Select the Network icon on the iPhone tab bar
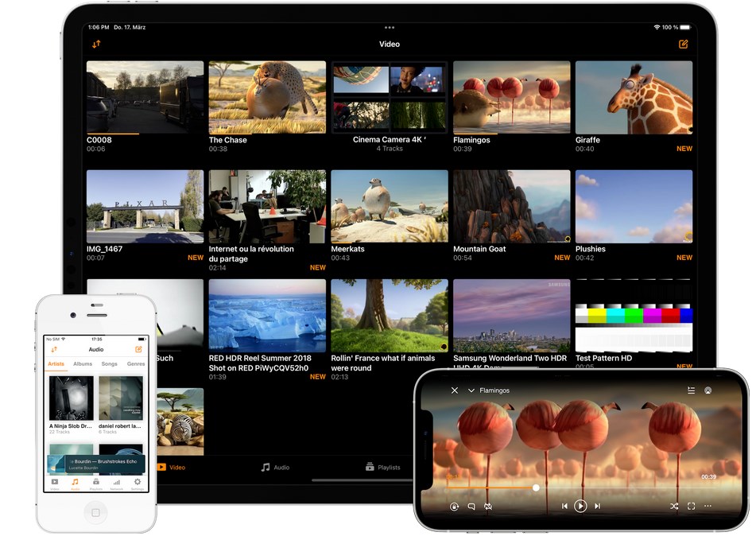Viewport: 756px width, 536px height. click(116, 483)
